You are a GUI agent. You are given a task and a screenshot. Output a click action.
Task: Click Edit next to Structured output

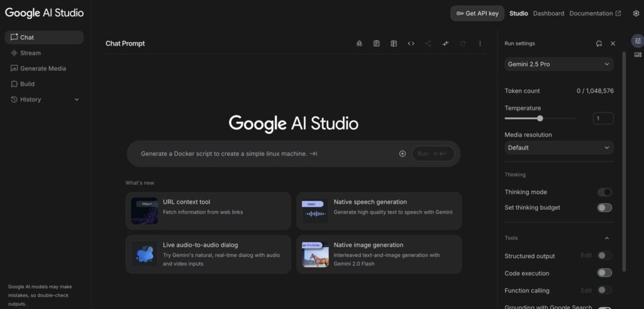point(586,256)
